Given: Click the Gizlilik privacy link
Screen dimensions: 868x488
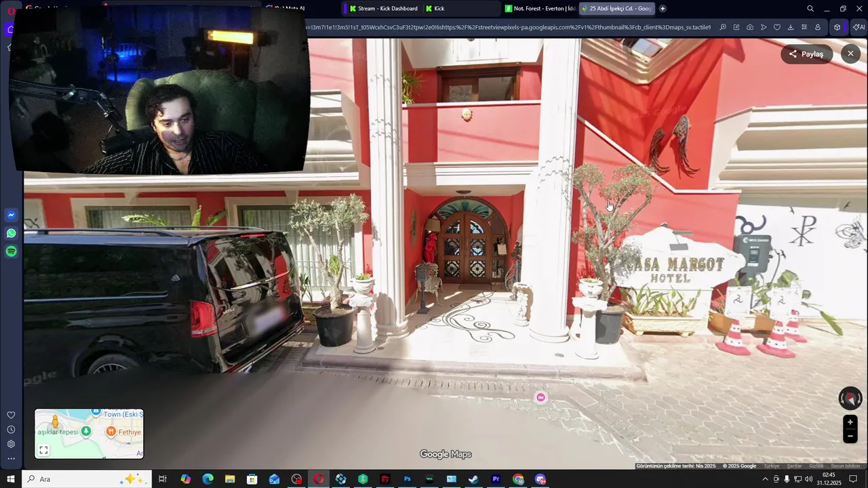Looking at the screenshot, I should point(816,466).
